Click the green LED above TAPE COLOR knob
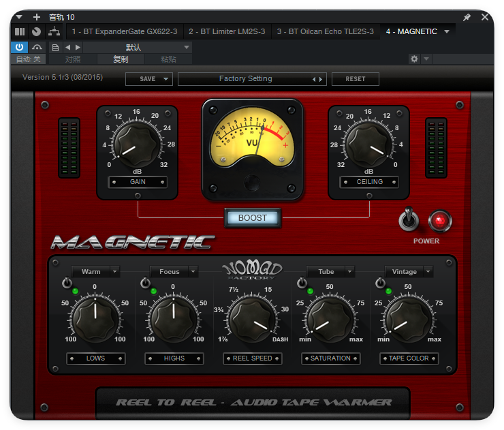 point(389,292)
